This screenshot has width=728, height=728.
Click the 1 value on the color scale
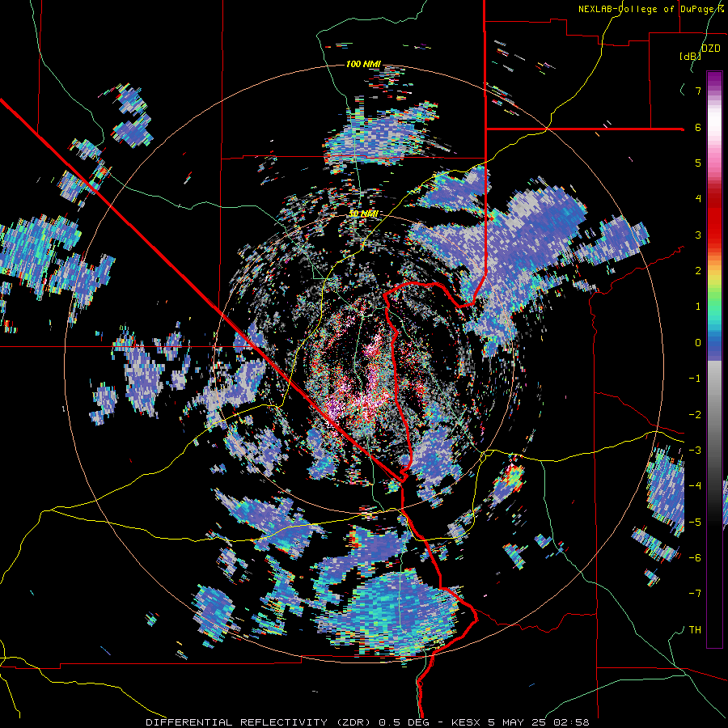click(698, 307)
